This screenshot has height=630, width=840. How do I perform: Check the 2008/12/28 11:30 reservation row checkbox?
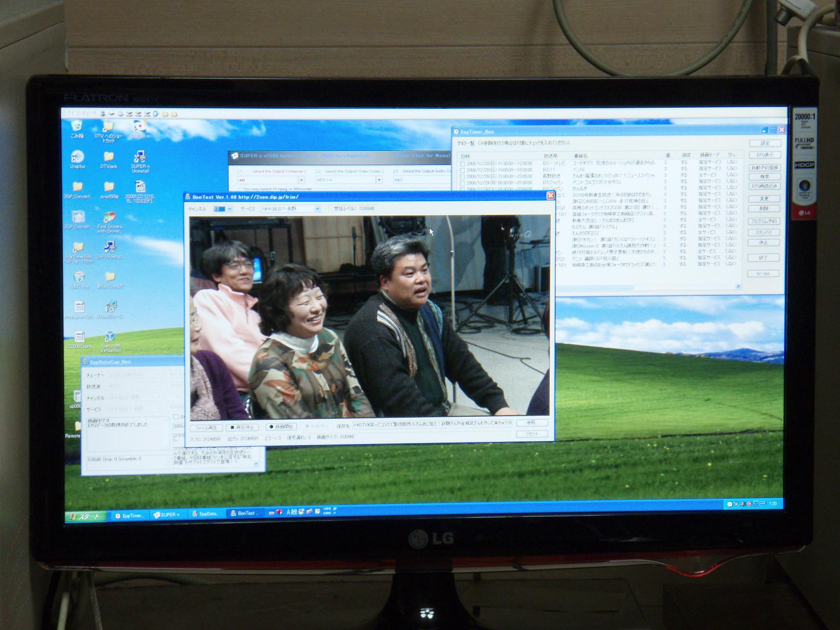coord(463,164)
